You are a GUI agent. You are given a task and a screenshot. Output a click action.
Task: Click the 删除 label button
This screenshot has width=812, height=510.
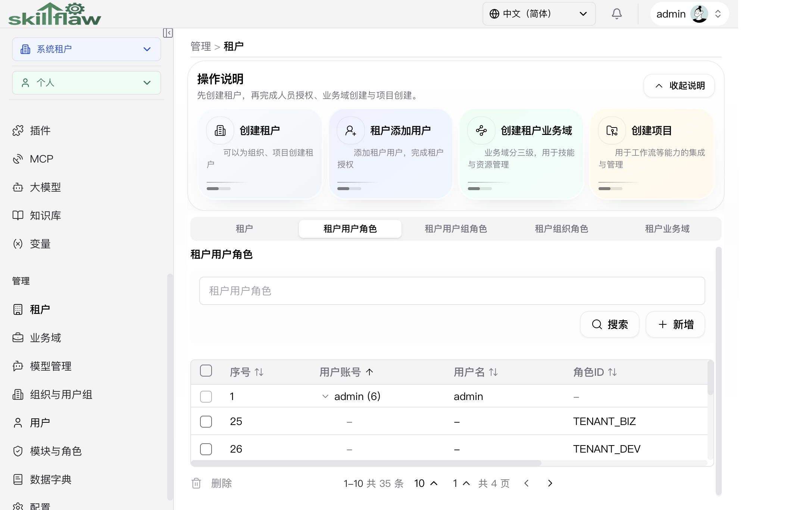click(222, 484)
